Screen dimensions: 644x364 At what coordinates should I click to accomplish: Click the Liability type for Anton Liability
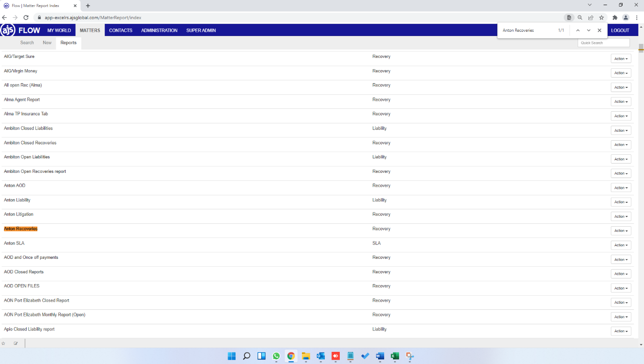point(379,200)
